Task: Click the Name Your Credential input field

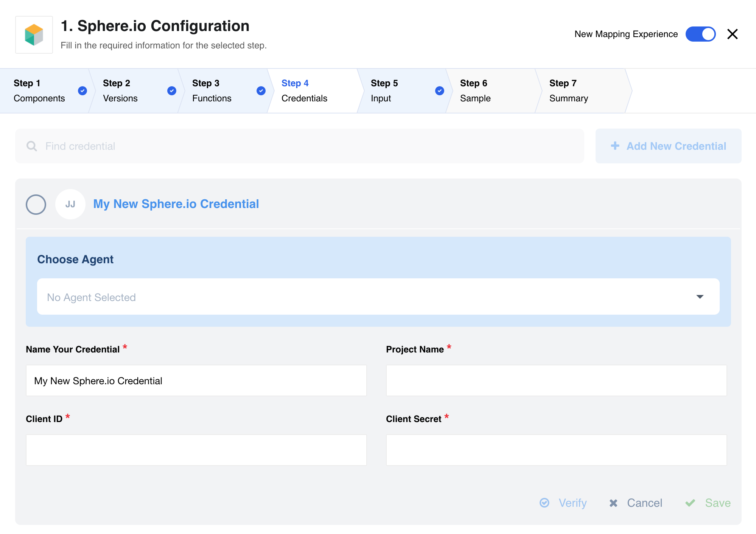Action: click(196, 380)
